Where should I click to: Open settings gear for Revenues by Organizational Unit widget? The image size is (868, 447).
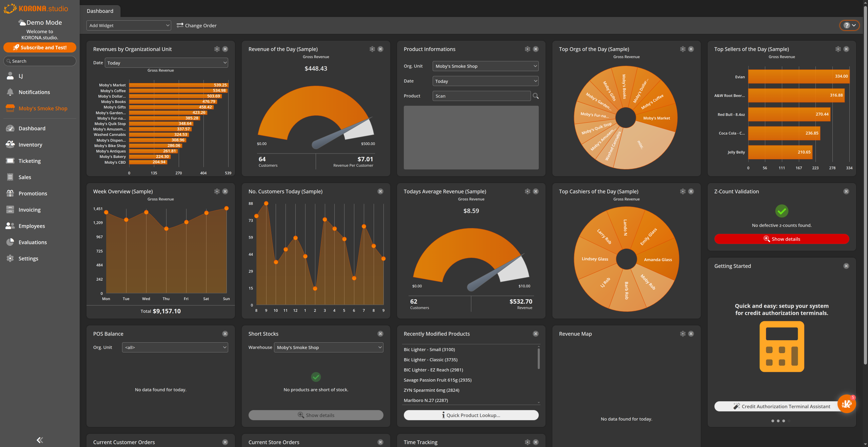217,49
